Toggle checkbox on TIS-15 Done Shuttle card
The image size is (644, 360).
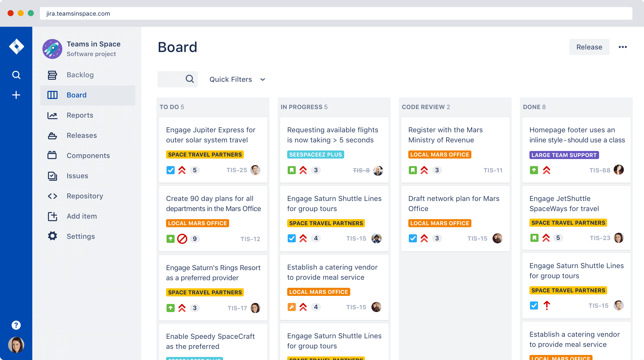point(534,306)
